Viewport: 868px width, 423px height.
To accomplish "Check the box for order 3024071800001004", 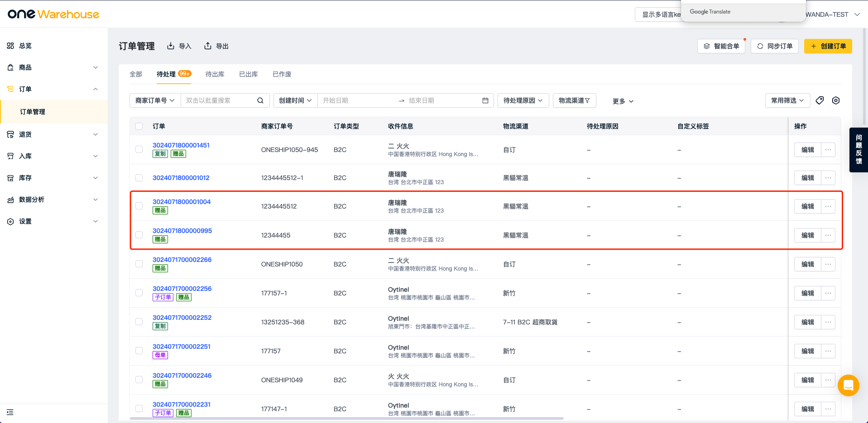I will [x=139, y=206].
